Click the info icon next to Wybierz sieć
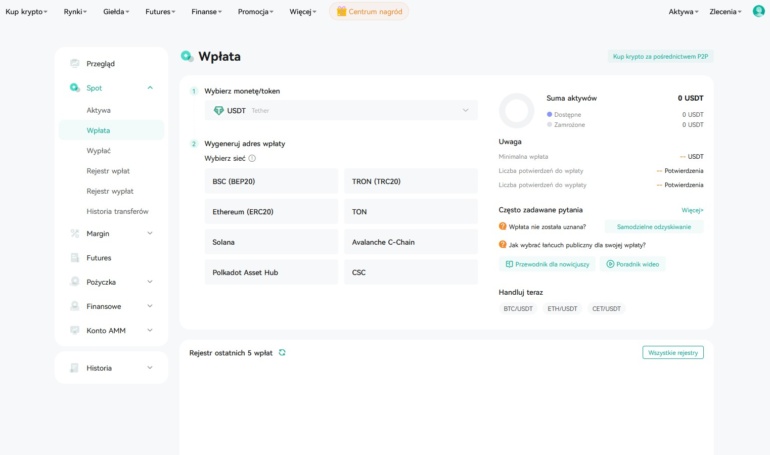The image size is (770, 455). [252, 158]
